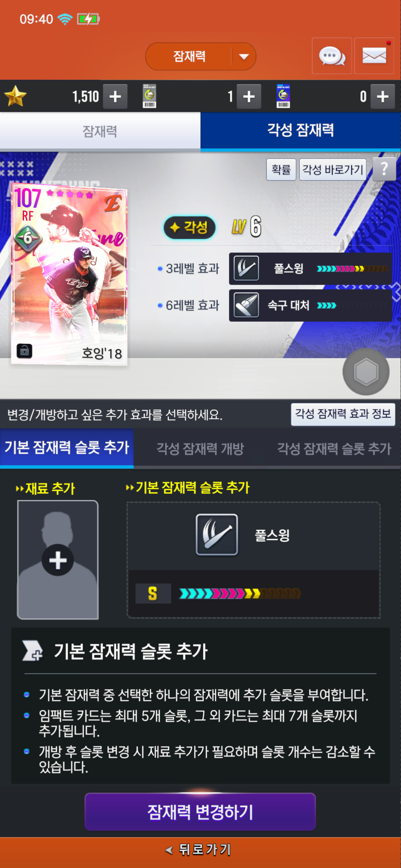
Task: Open the question mark help icon
Action: (384, 169)
